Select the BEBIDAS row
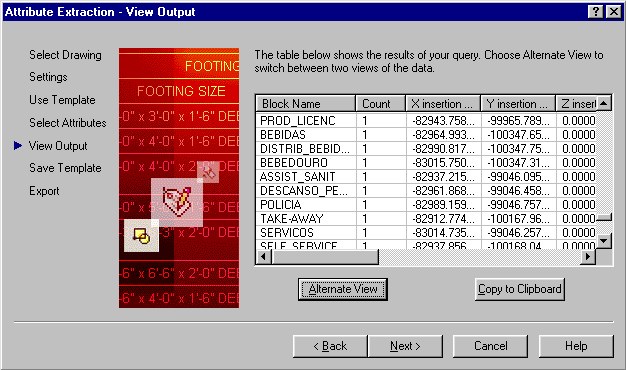 pos(426,135)
